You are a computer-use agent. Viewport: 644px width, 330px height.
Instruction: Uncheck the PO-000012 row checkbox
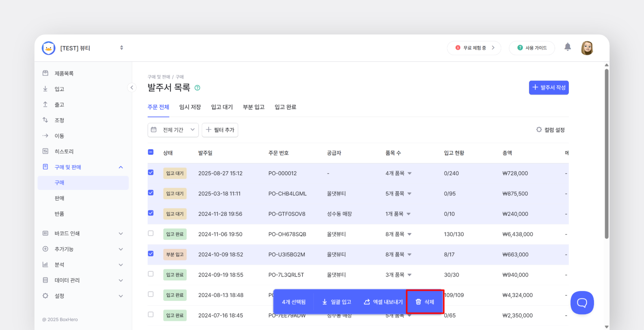pos(151,172)
